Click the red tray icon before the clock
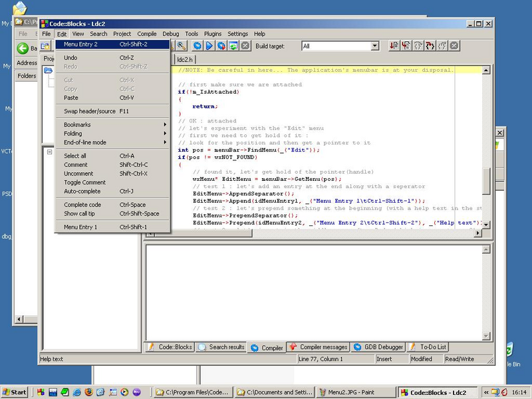Image resolution: width=532 pixels, height=399 pixels. (x=504, y=392)
